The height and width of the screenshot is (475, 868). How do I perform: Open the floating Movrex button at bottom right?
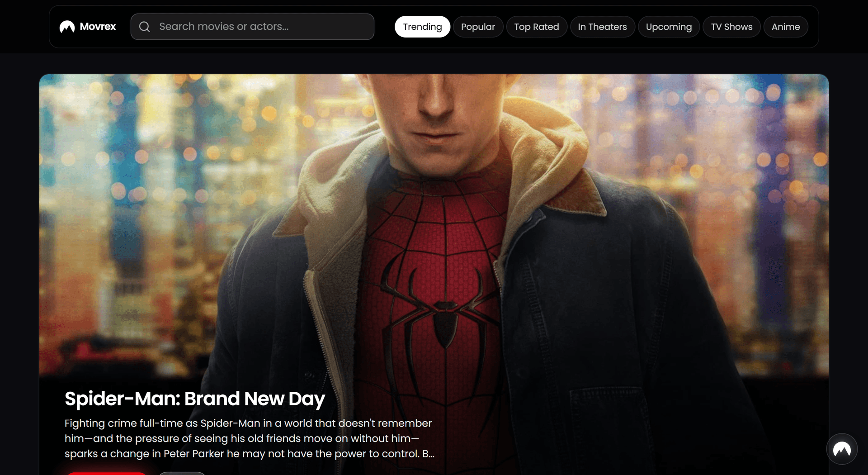[842, 449]
